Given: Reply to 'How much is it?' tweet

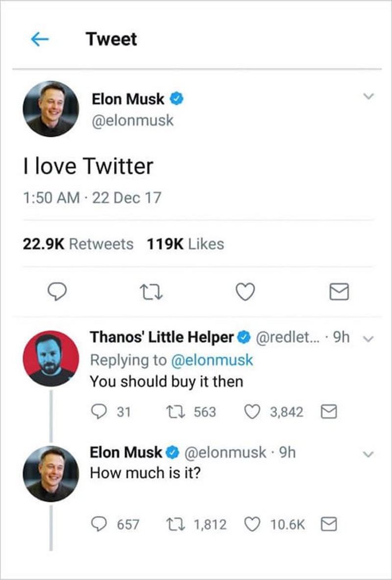Looking at the screenshot, I should point(99,524).
